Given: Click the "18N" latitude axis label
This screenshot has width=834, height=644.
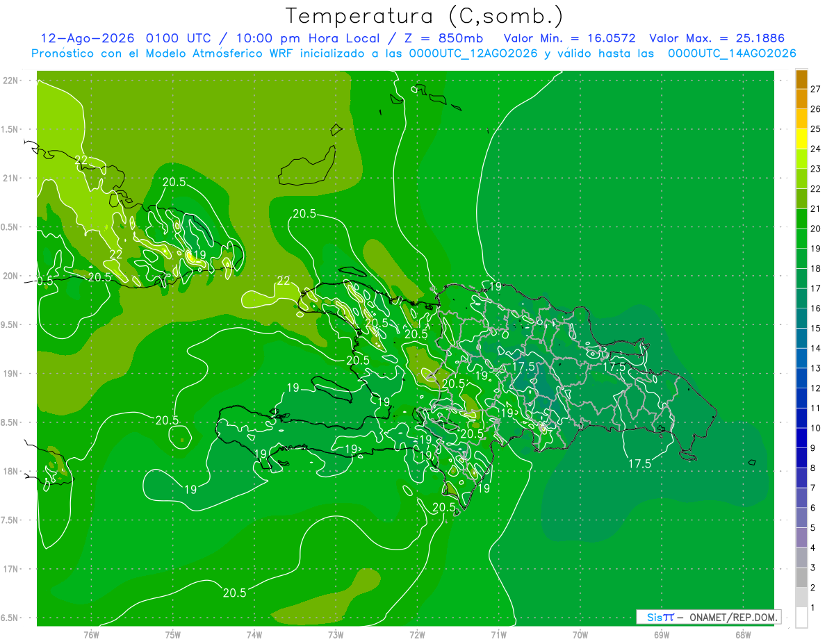Looking at the screenshot, I should [x=10, y=471].
